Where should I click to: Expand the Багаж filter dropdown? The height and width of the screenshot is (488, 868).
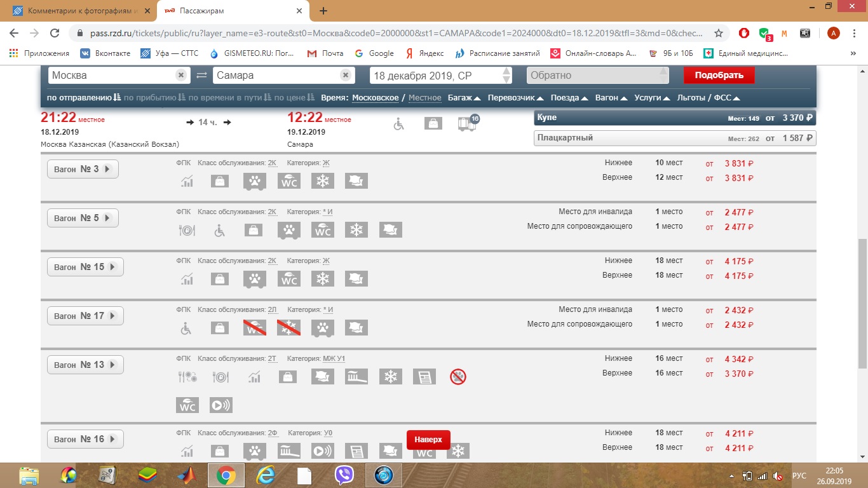(463, 98)
